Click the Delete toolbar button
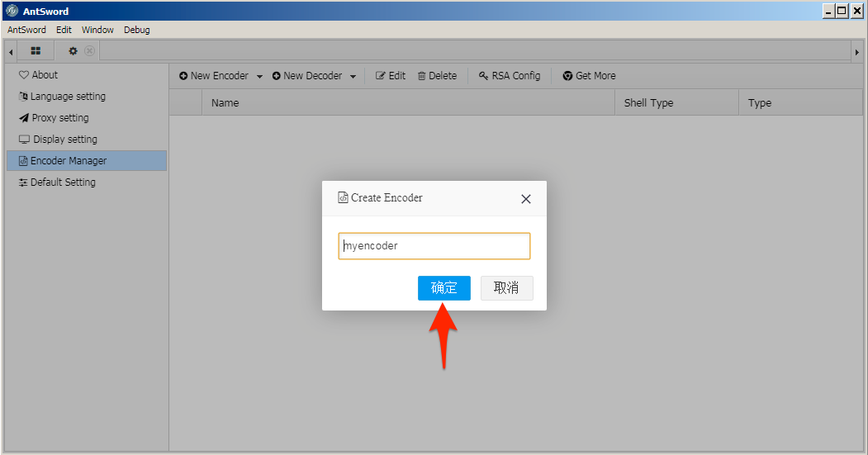Screen dimensions: 868x455 pyautogui.click(x=438, y=76)
